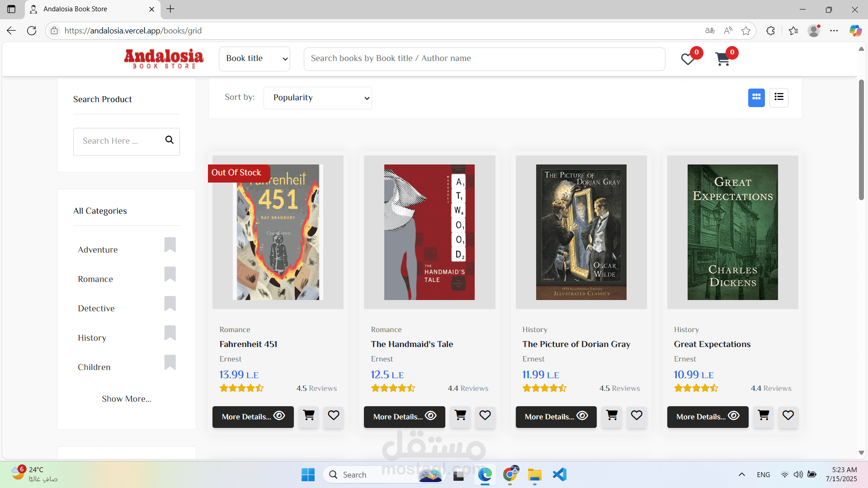Switch to list view layout
This screenshot has height=488, width=868.
tap(779, 98)
